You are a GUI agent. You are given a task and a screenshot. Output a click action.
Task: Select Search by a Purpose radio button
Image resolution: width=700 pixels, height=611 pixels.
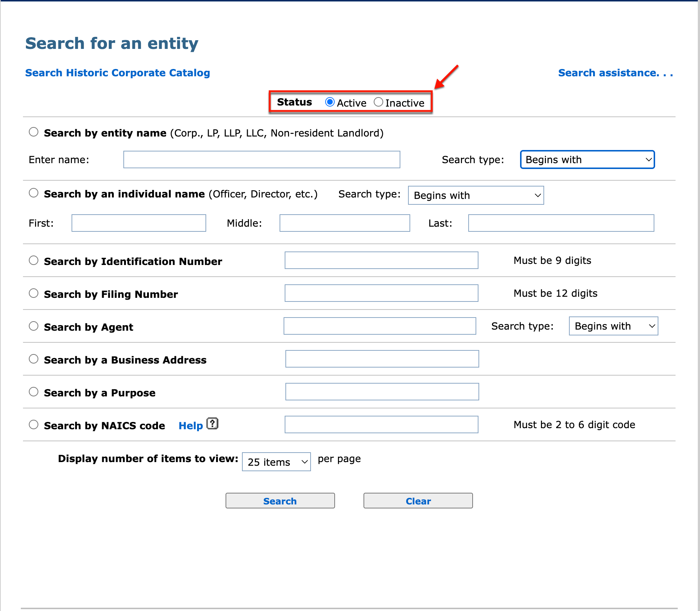click(x=34, y=392)
